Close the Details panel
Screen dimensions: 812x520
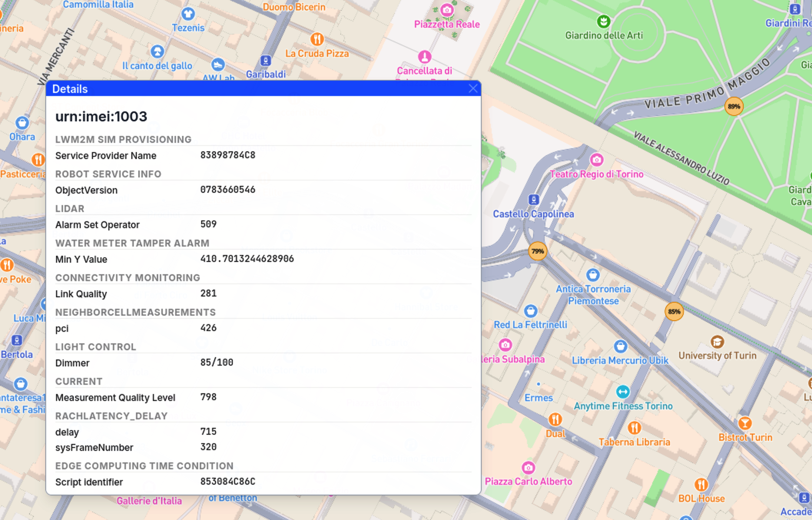click(x=473, y=89)
